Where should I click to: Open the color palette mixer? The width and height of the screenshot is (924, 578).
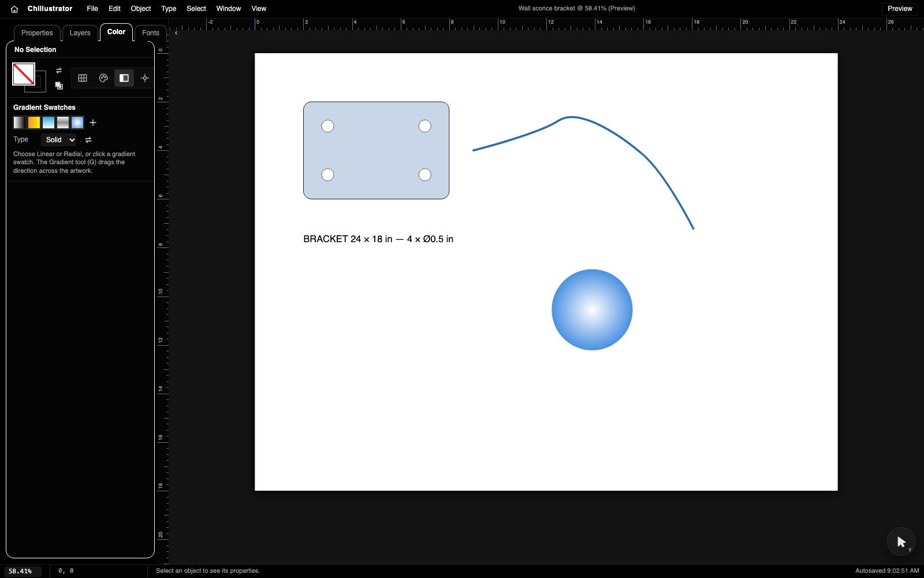click(103, 78)
